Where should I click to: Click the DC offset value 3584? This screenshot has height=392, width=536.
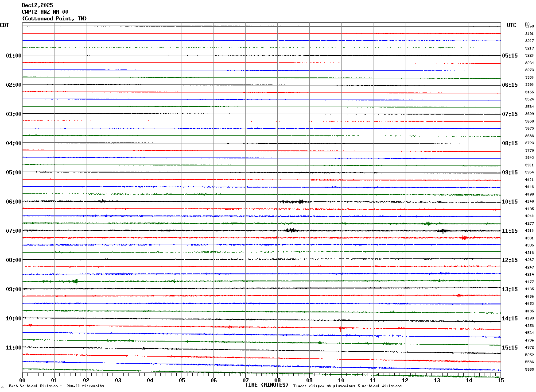[529, 107]
